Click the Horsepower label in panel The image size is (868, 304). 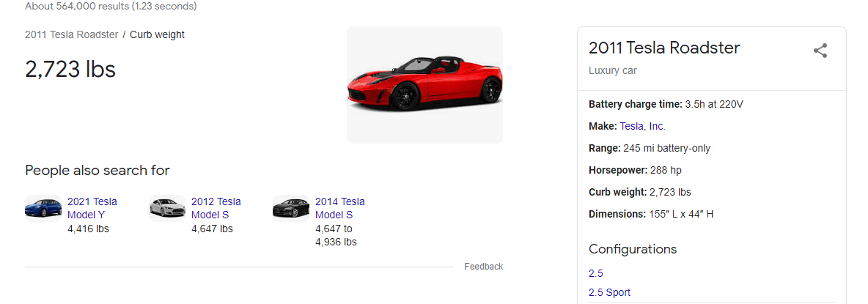coord(617,170)
